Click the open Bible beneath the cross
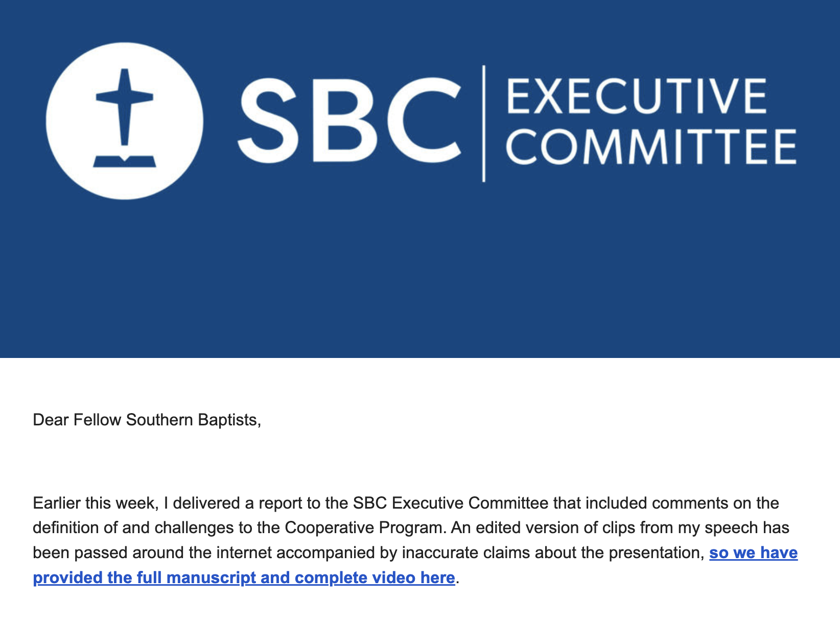 (x=124, y=161)
